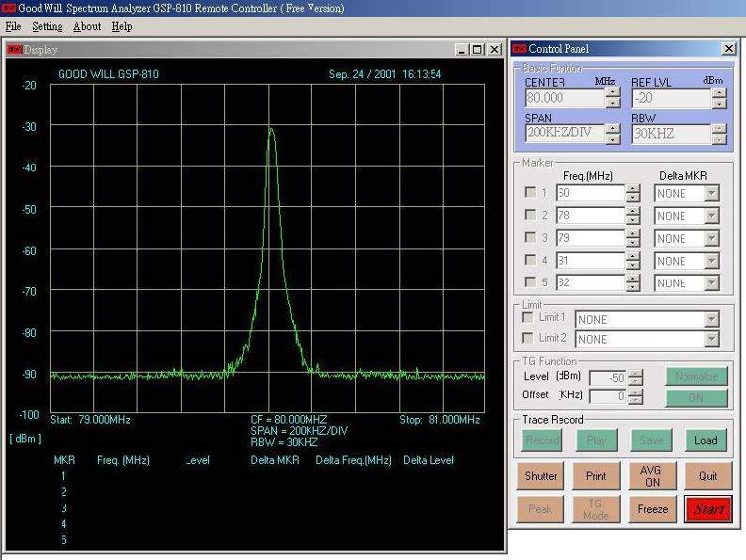
Task: Increase marker 2 frequency with up arrow
Action: tap(633, 211)
